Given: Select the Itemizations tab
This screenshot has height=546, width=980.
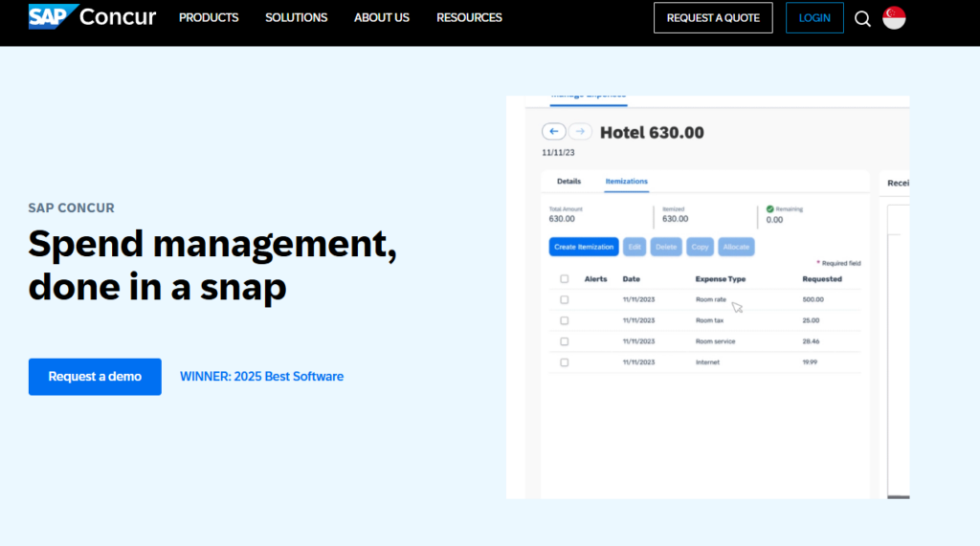Looking at the screenshot, I should point(626,181).
